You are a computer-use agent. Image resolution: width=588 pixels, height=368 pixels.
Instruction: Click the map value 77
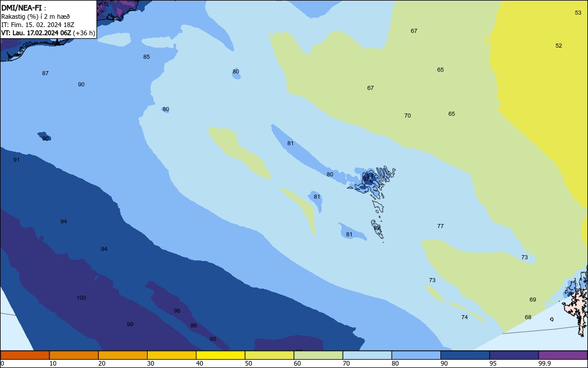click(x=440, y=226)
